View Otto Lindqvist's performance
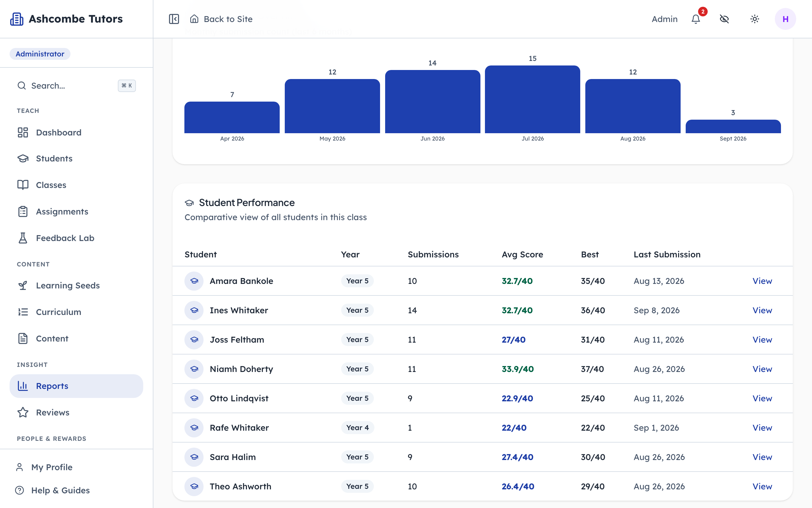The image size is (812, 508). click(762, 398)
